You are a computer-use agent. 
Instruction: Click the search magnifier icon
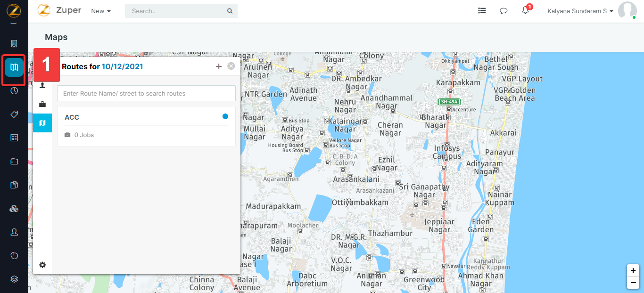coord(230,11)
